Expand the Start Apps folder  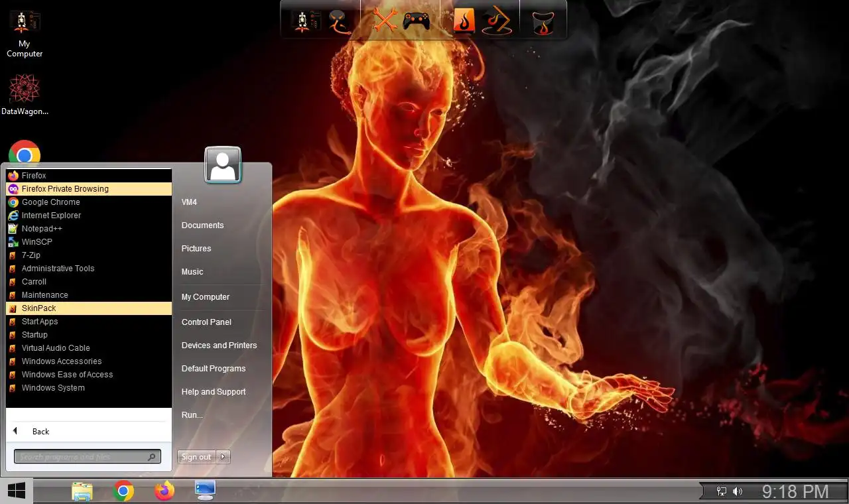click(x=89, y=322)
